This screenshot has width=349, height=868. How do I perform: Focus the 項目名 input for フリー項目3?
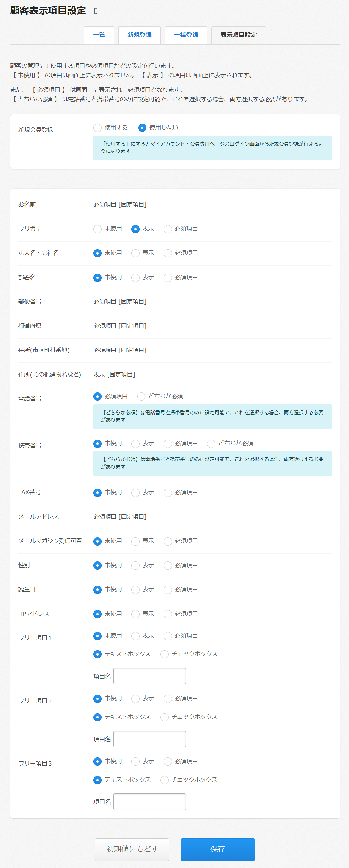pos(149,801)
